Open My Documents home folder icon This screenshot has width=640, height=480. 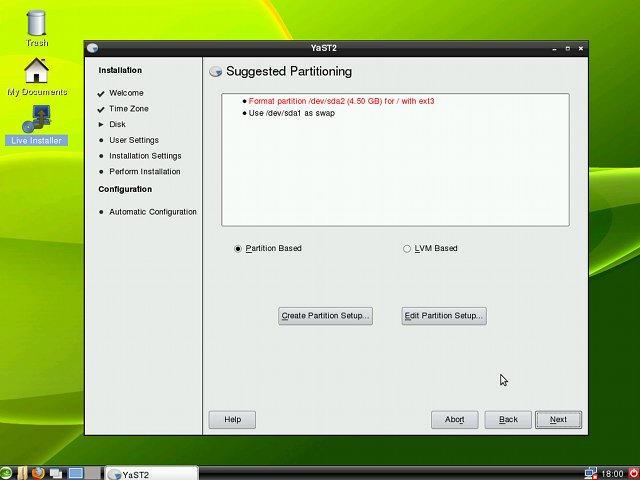pos(37,77)
